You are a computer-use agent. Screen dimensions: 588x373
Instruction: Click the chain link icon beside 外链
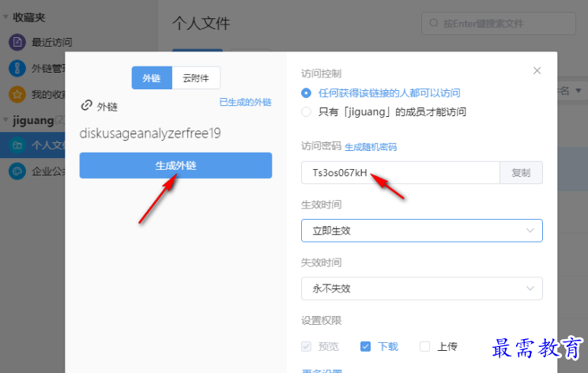[x=87, y=105]
